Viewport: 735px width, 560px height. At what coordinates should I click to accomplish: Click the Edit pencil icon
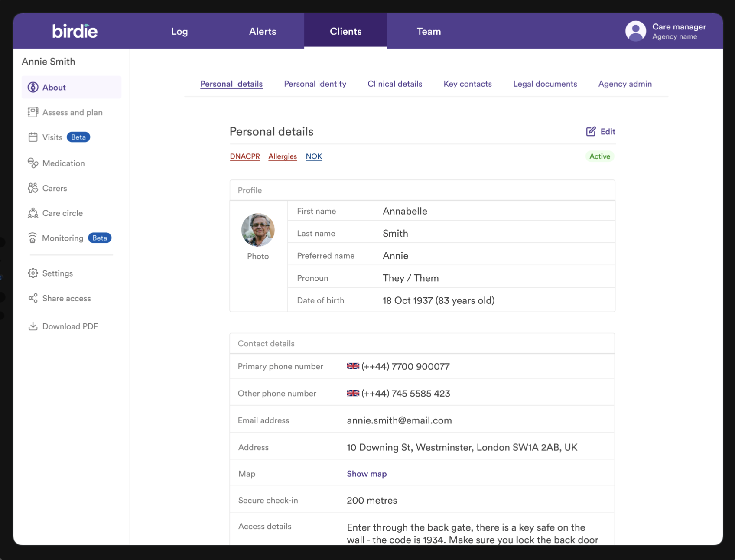(x=591, y=131)
